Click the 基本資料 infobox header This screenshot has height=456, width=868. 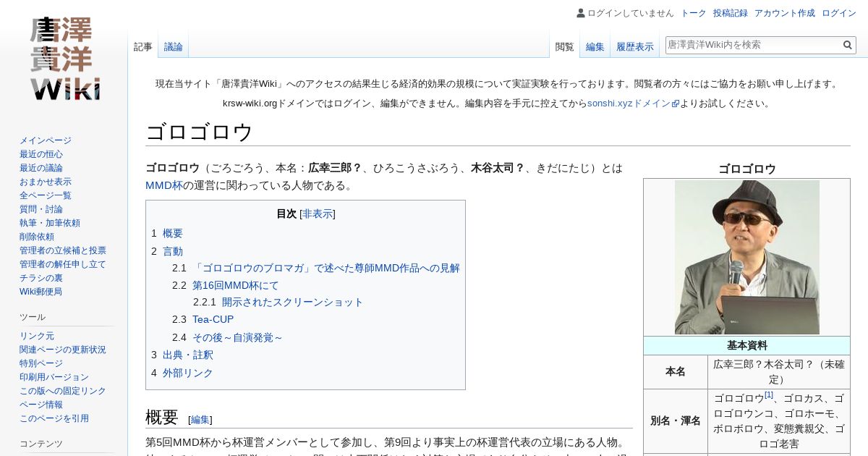coord(747,345)
